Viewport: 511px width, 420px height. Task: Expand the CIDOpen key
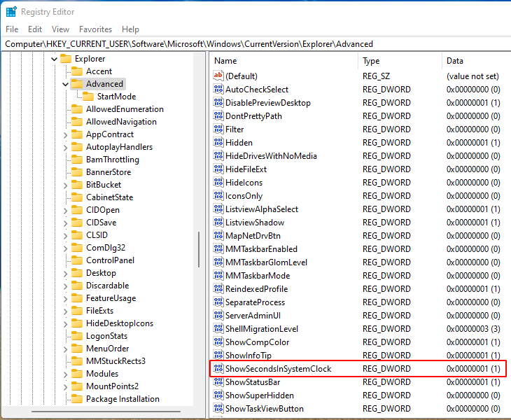[x=65, y=211]
